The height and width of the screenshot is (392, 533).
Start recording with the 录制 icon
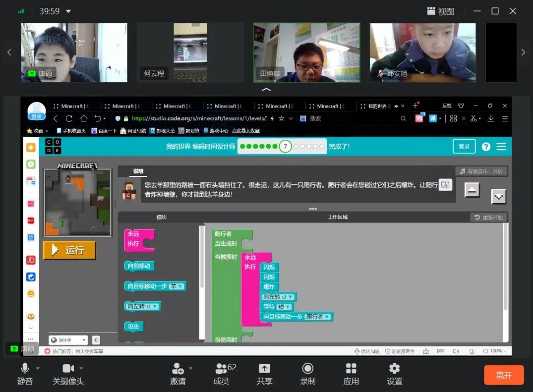(308, 369)
